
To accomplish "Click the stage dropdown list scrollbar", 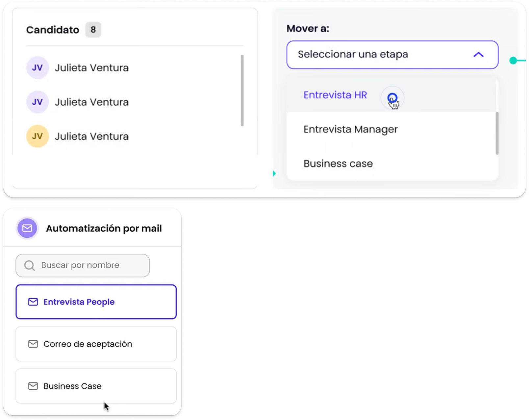I will point(497,133).
